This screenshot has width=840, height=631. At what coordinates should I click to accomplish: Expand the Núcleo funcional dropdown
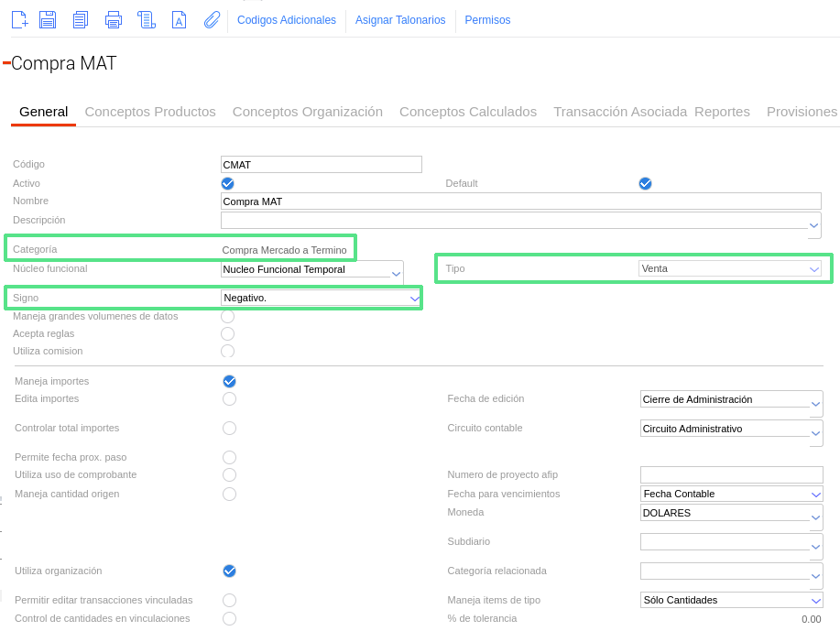[396, 274]
